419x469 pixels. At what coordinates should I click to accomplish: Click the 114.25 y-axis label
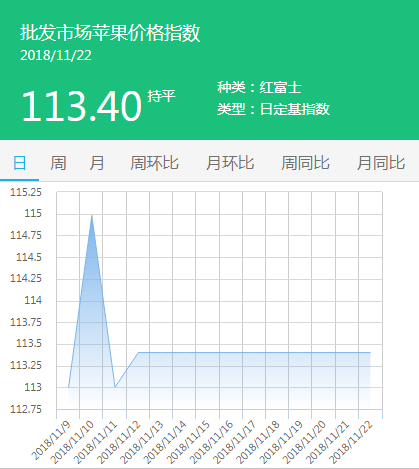point(26,278)
